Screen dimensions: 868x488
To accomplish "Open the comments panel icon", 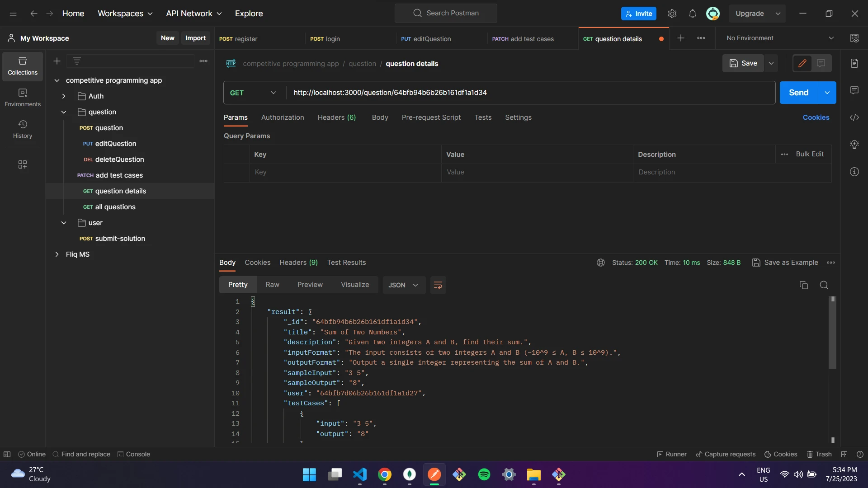I will (854, 90).
